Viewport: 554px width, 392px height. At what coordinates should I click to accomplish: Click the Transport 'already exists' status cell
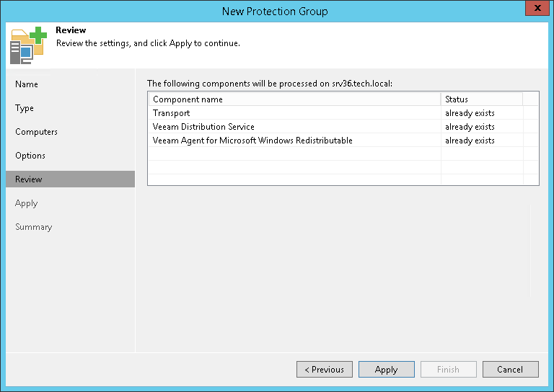470,113
